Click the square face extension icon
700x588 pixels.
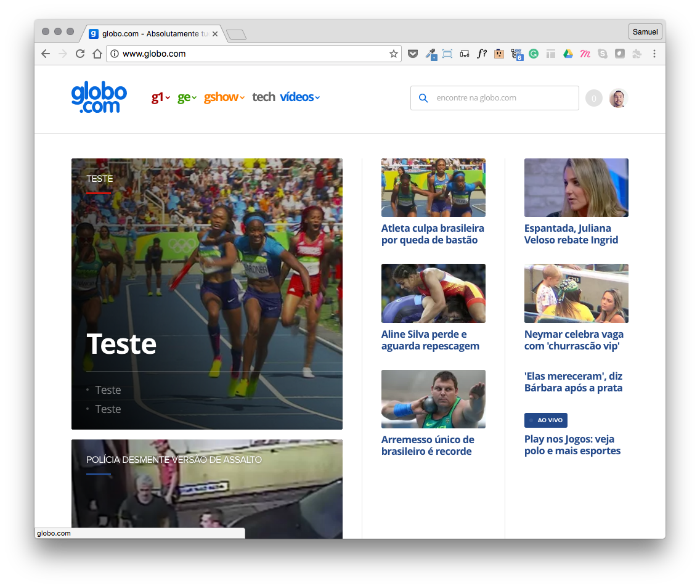[499, 54]
